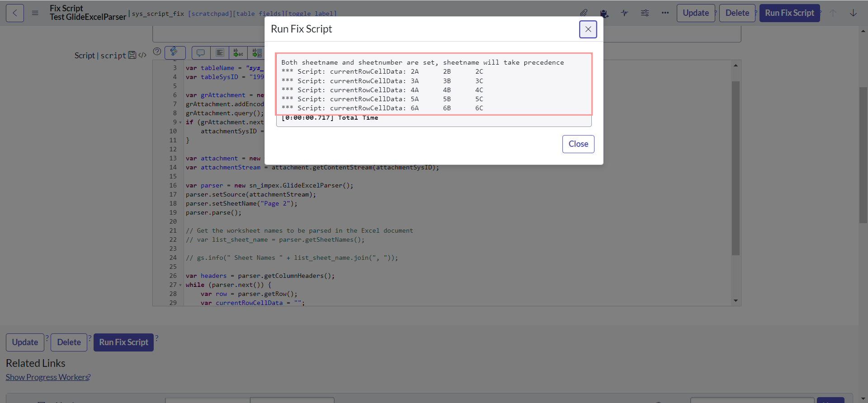Collapse code fold arrow at line 9

(x=180, y=122)
